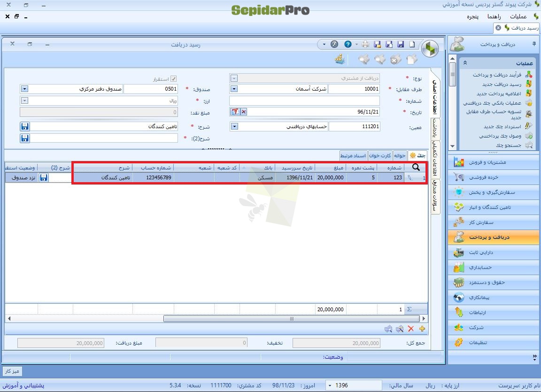
Task: Click the میز کار button at the bottom
Action: 12,371
